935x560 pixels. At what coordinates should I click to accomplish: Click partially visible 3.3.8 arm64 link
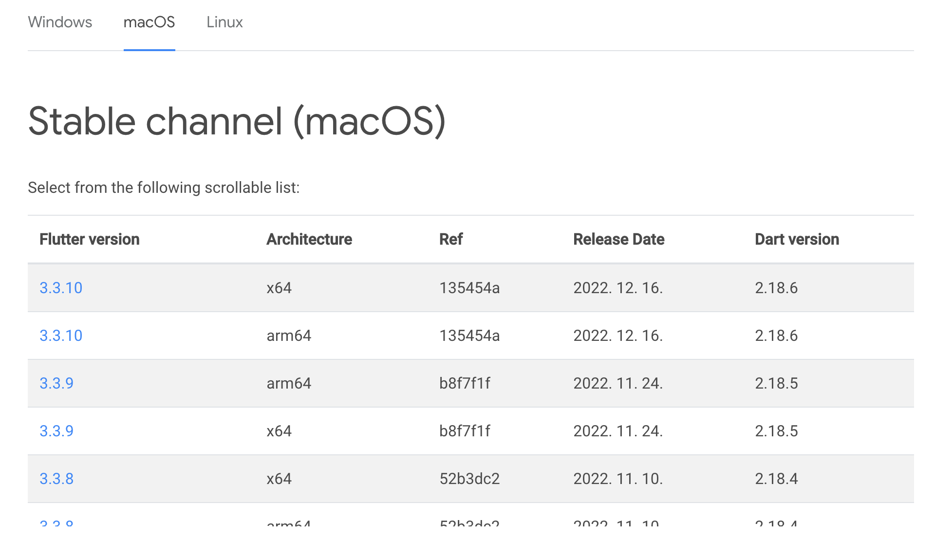56,523
